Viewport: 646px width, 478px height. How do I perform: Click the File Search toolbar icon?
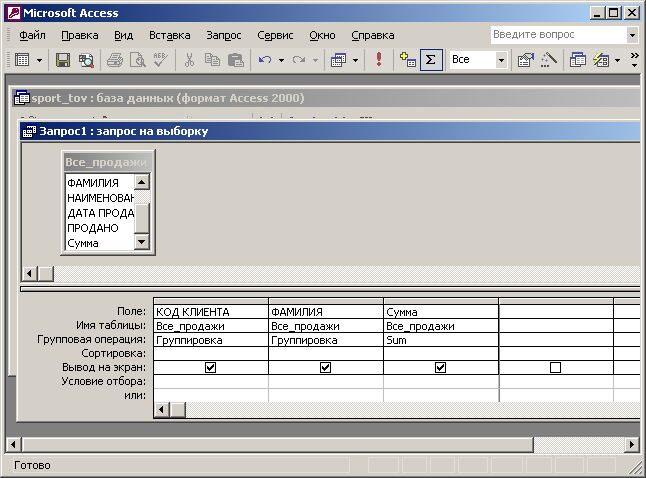point(87,60)
